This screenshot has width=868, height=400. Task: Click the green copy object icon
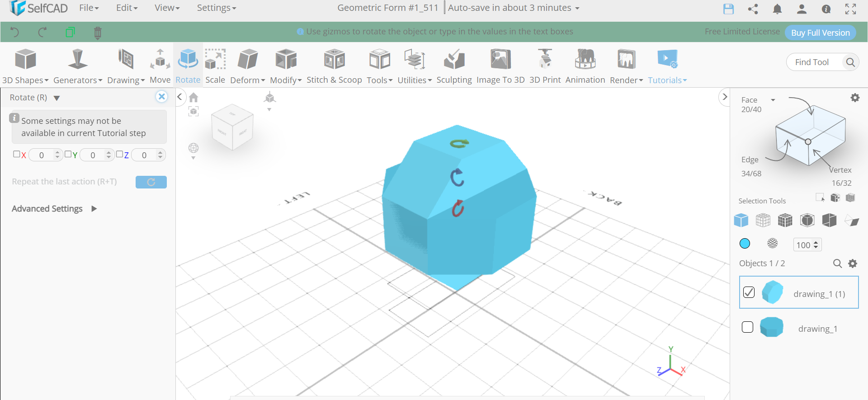pos(70,32)
